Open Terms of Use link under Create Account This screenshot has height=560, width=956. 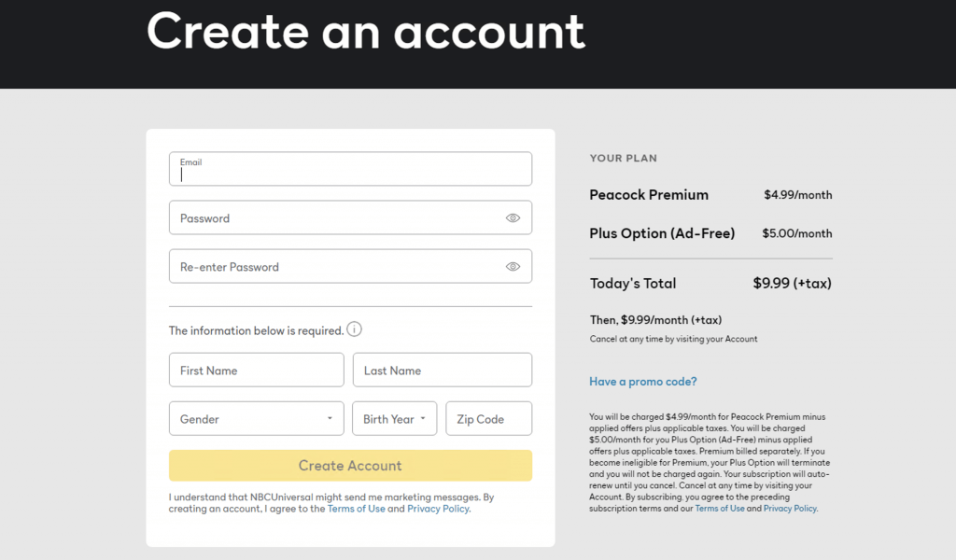(357, 510)
